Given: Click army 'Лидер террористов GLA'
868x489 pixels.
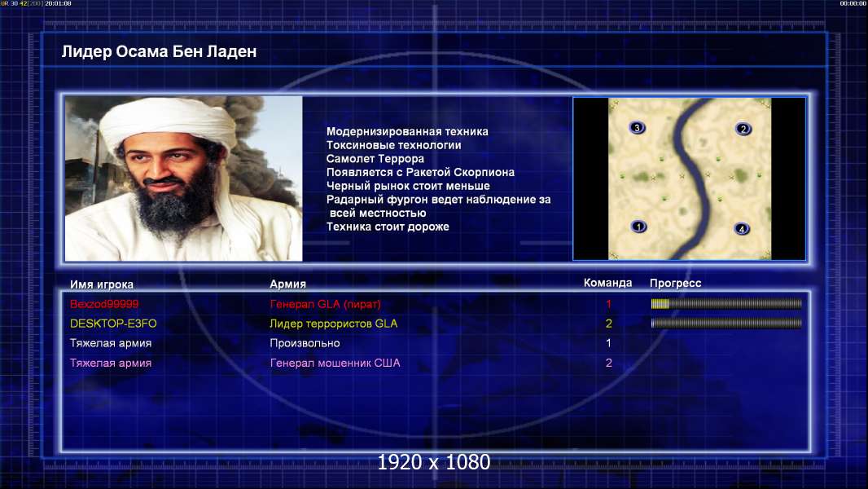Looking at the screenshot, I should (x=333, y=324).
